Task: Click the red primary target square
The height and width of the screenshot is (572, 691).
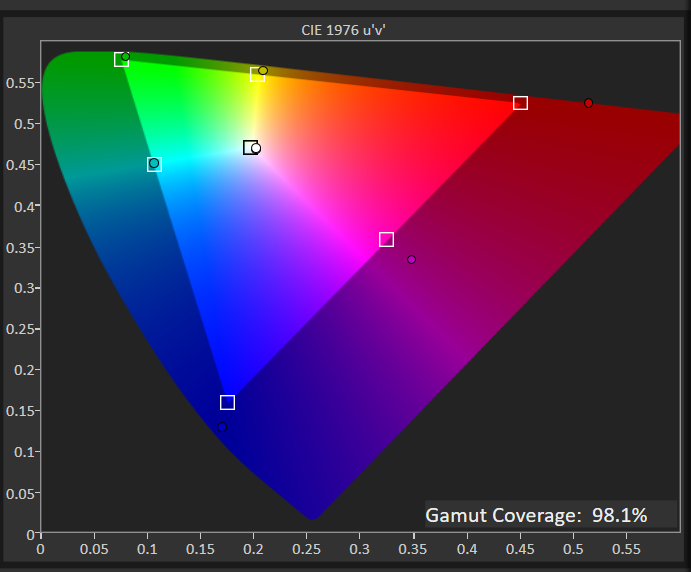Action: click(520, 103)
